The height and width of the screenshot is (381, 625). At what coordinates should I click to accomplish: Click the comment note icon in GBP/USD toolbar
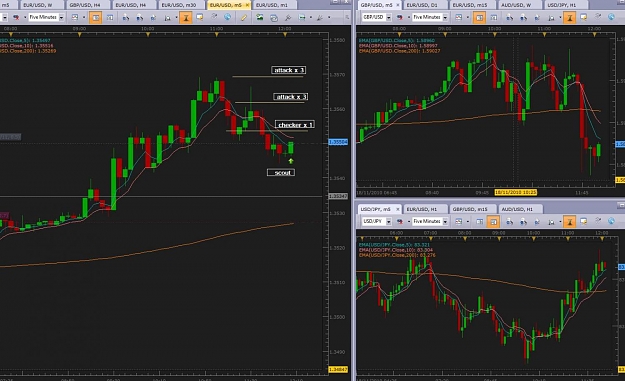click(584, 17)
